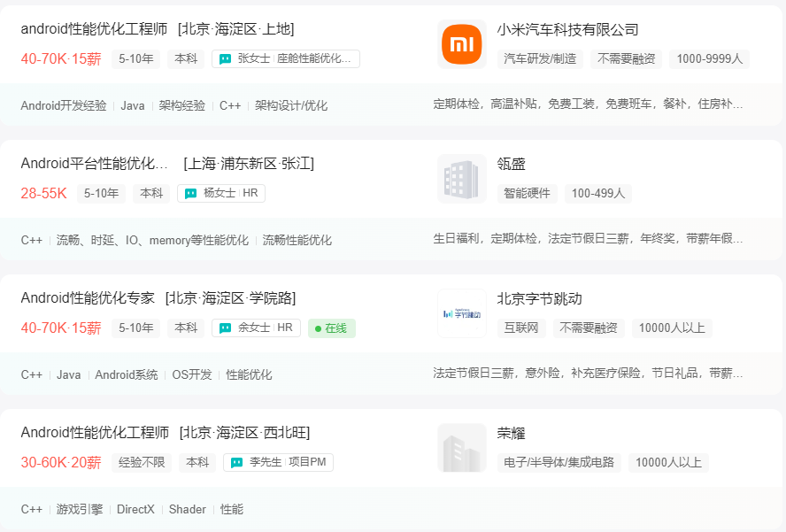This screenshot has width=786, height=532.
Task: Click chat icon next to 张女士
Action: coord(225,59)
